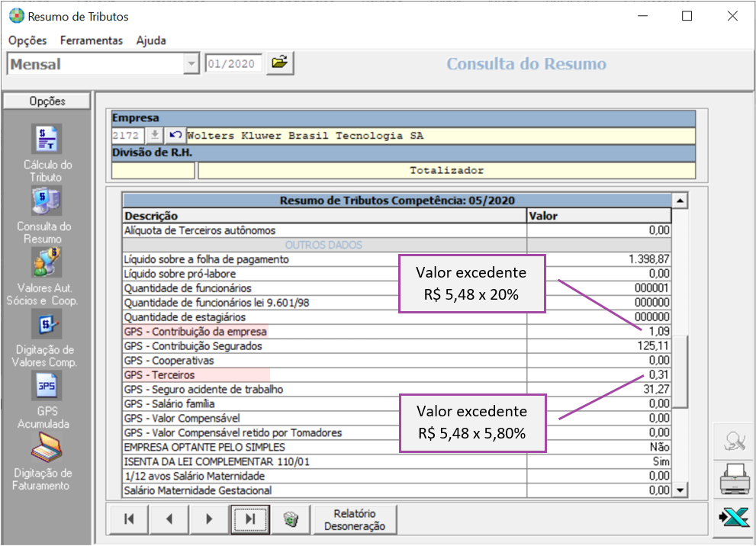This screenshot has width=756, height=546.
Task: Click the greyed search icon above the printer
Action: tap(734, 441)
